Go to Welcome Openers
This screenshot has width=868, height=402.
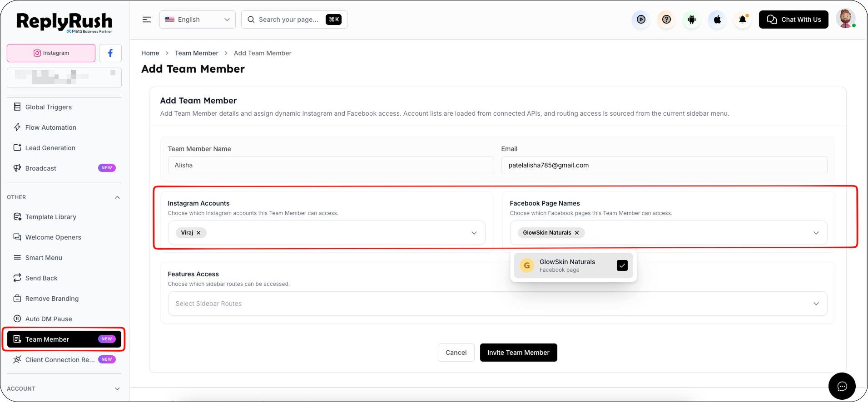point(64,237)
